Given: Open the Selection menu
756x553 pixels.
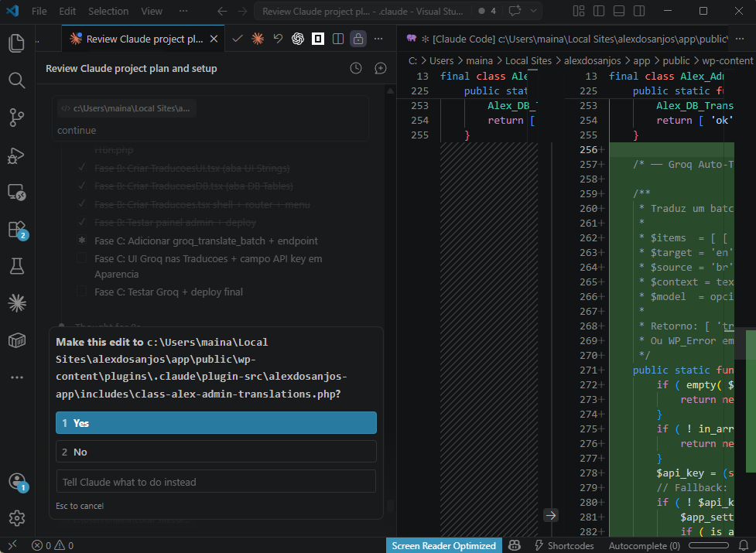Looking at the screenshot, I should pos(108,11).
